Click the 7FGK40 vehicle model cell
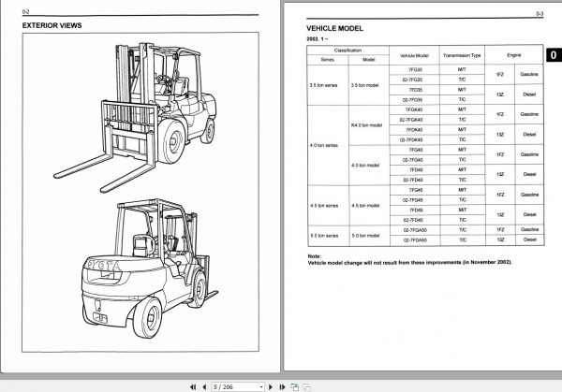This screenshot has width=562, height=392. point(415,109)
